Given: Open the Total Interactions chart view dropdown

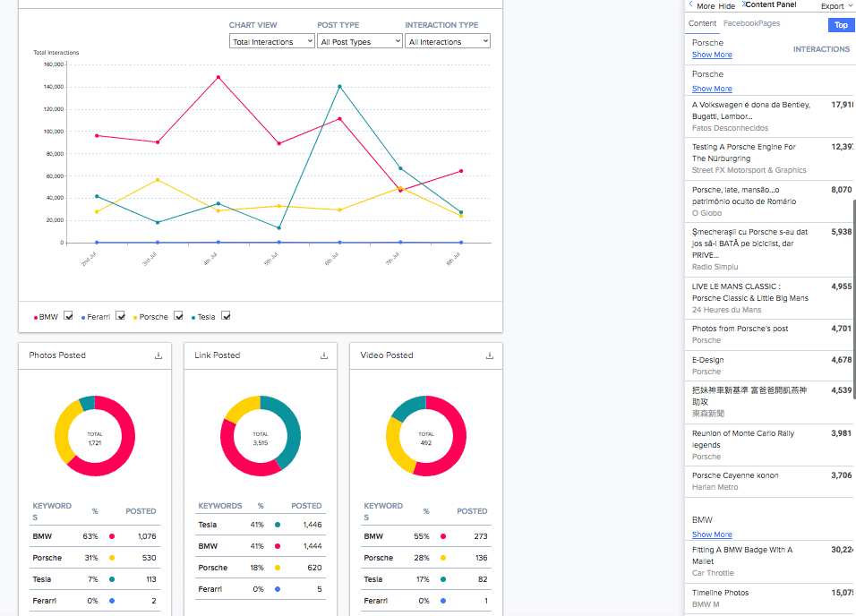Looking at the screenshot, I should [271, 40].
